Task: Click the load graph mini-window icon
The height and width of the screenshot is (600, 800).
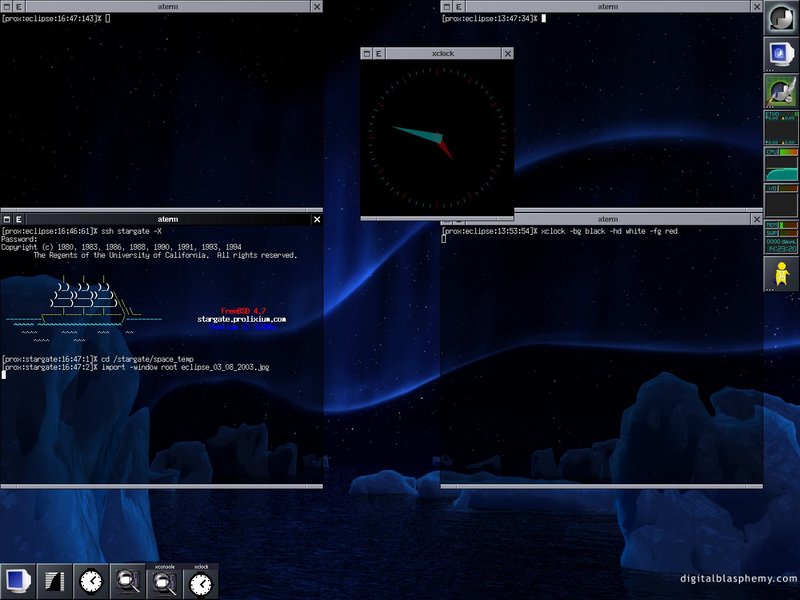Action: click(x=54, y=581)
